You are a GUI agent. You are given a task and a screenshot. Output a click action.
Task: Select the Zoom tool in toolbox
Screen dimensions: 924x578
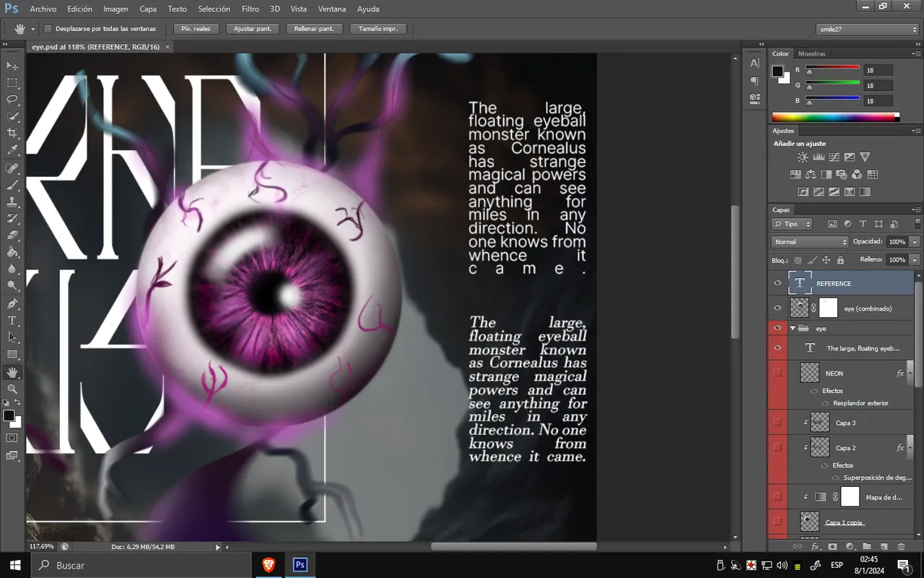(12, 389)
